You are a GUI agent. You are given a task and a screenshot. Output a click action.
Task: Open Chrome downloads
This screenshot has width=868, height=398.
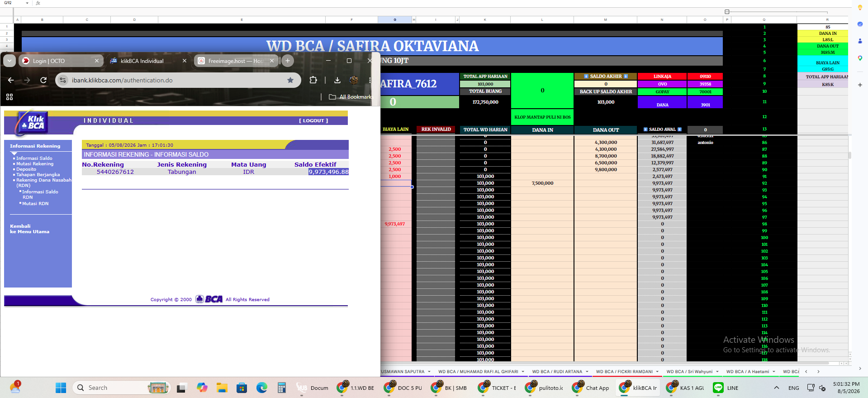point(337,80)
